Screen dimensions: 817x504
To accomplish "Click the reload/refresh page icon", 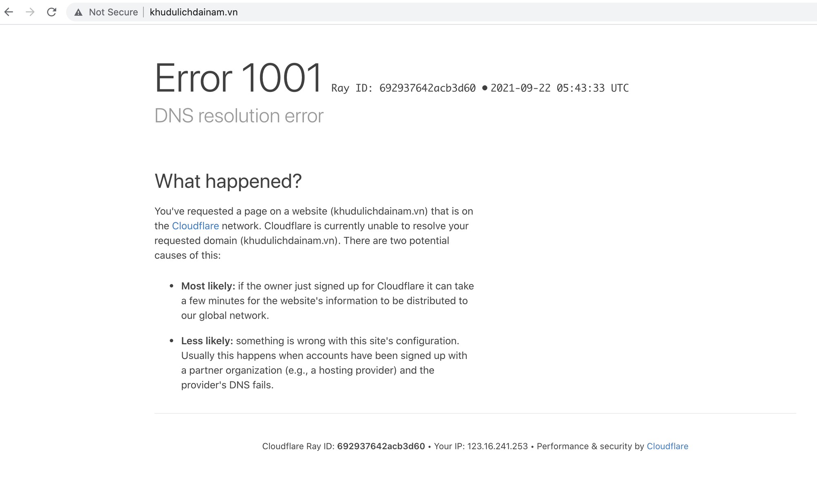I will pyautogui.click(x=51, y=12).
